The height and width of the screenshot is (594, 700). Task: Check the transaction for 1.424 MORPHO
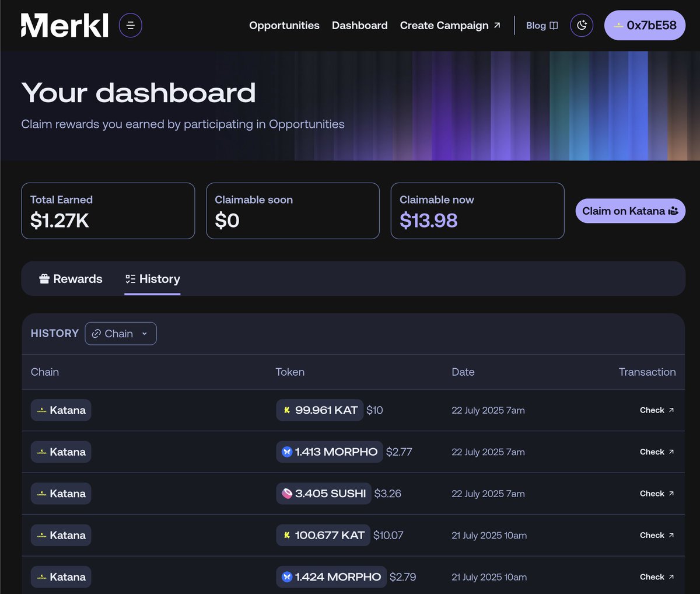coord(657,577)
